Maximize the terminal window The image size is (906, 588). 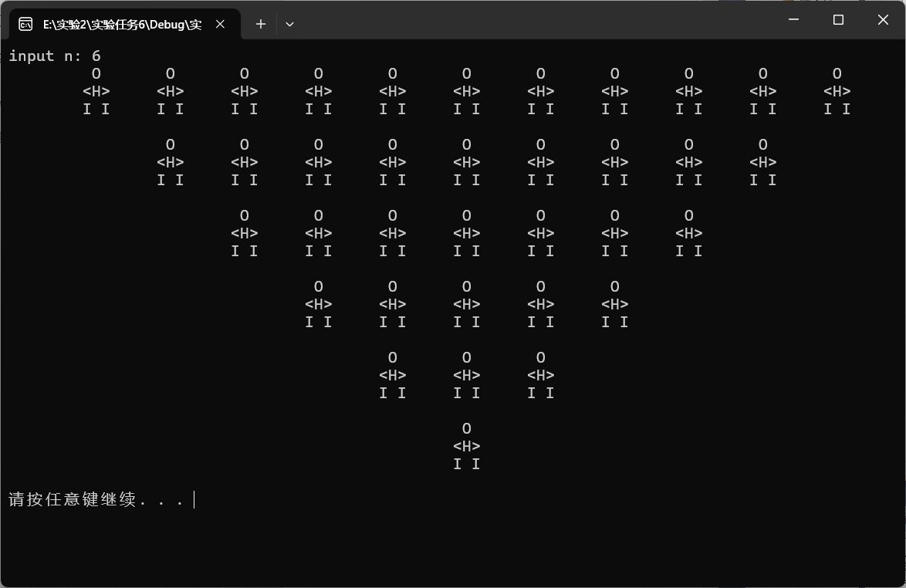[838, 19]
